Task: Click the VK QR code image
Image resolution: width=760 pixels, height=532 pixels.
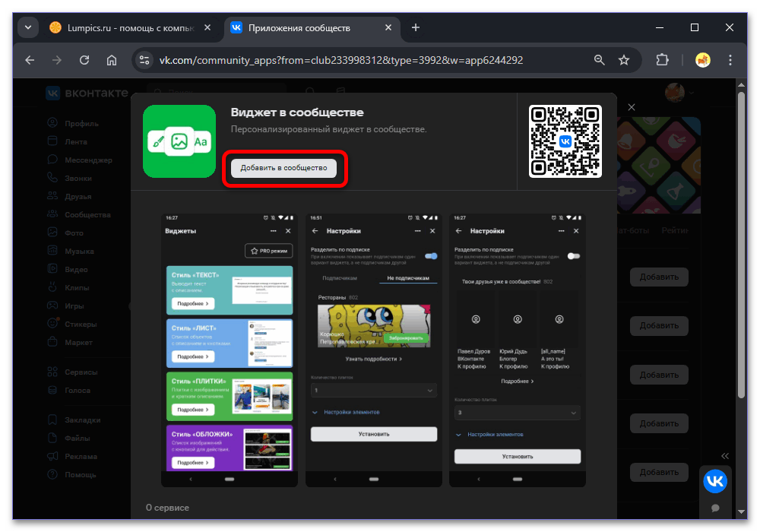Action: click(565, 141)
